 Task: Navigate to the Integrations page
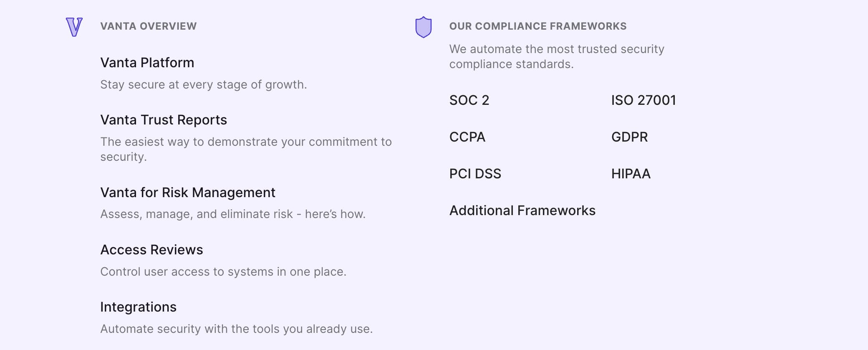click(x=139, y=307)
